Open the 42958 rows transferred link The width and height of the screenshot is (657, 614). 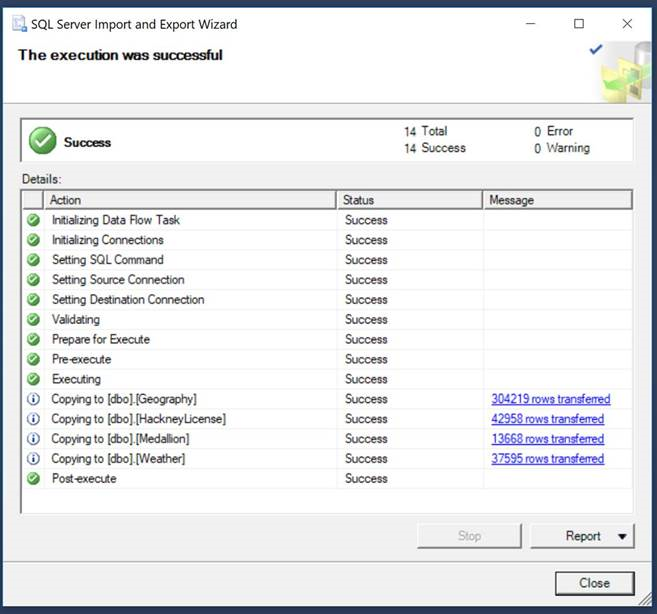547,419
